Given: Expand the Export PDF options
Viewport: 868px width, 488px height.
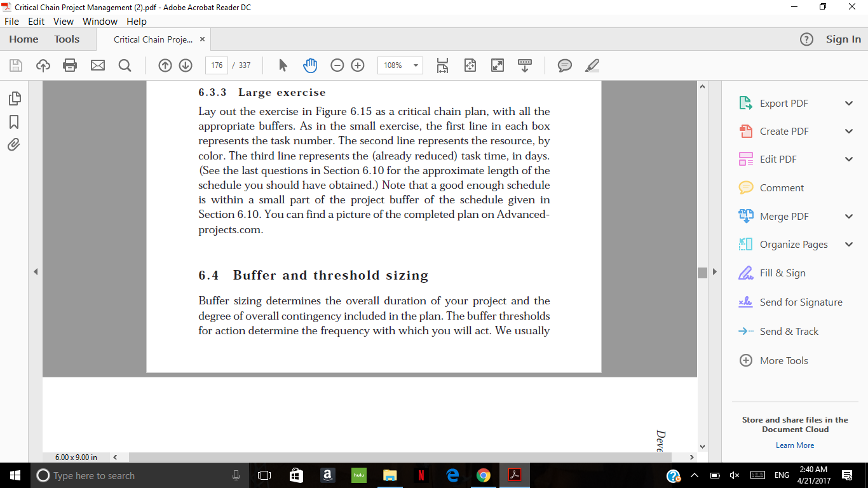Looking at the screenshot, I should tap(849, 104).
